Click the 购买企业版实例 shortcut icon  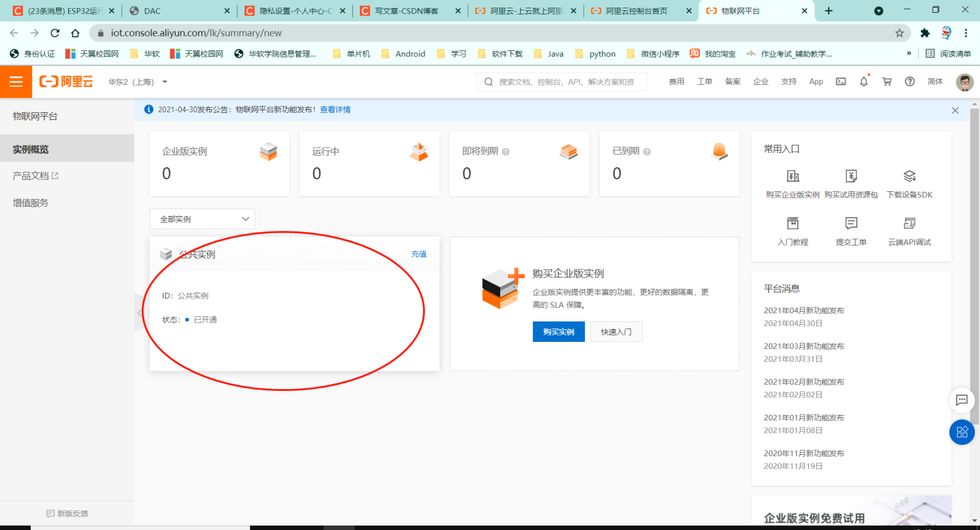[793, 176]
